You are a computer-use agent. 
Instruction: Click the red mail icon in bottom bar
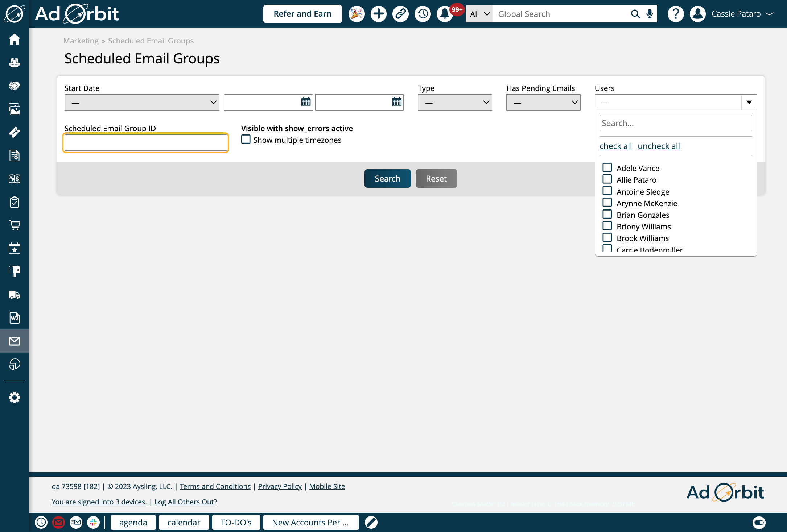pyautogui.click(x=58, y=522)
